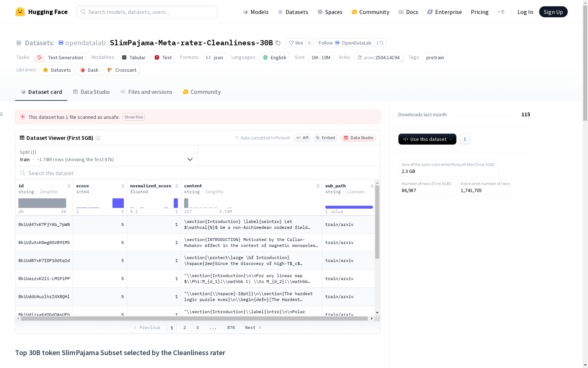Go to page 3 of the table
Screen dimensions: 588x368
[x=197, y=328]
